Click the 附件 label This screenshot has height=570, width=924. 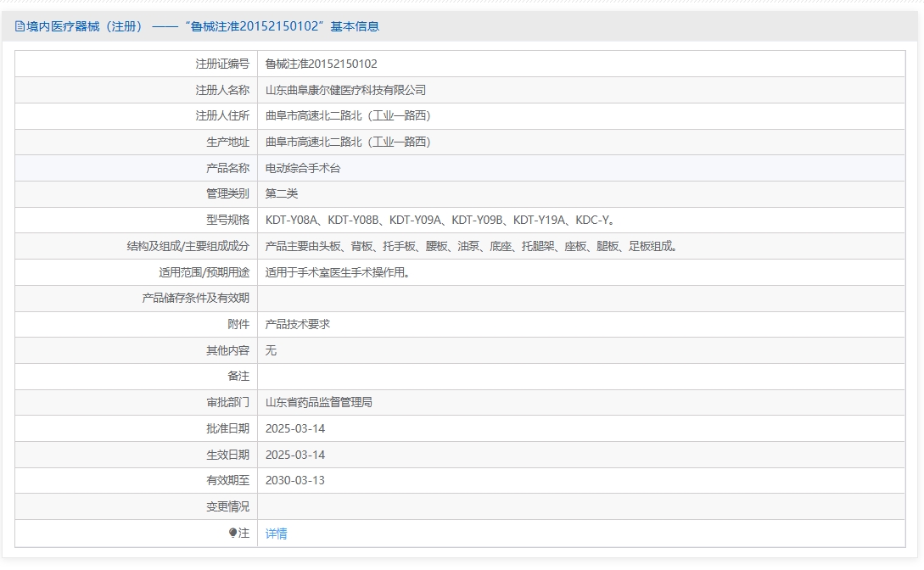coord(238,324)
